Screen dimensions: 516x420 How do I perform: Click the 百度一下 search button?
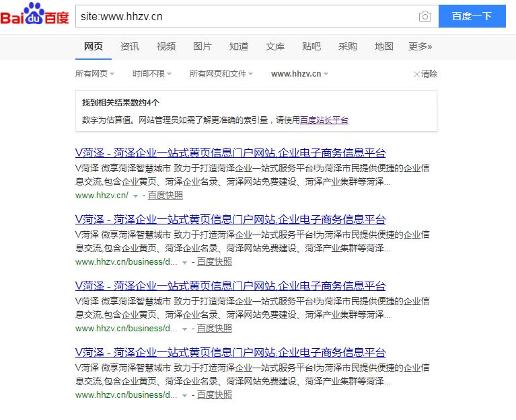(472, 16)
